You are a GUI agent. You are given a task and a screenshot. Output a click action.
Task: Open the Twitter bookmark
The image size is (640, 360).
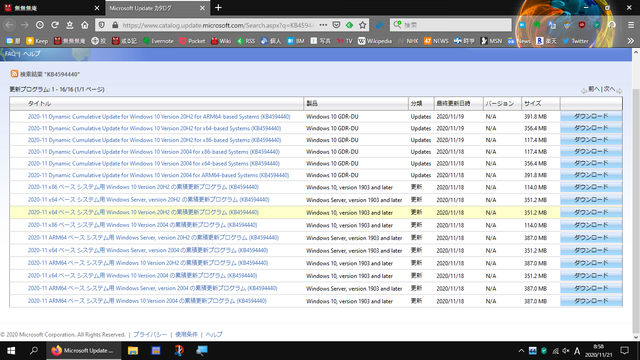576,41
